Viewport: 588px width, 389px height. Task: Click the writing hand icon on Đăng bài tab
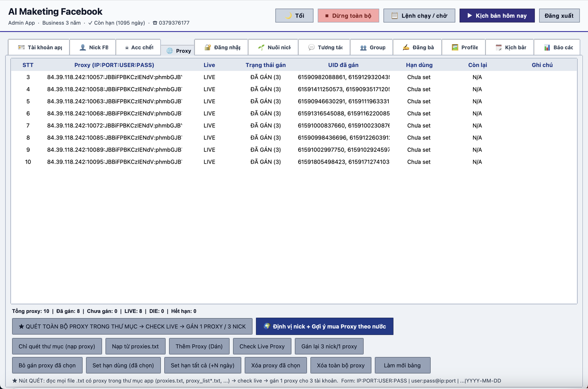(x=406, y=47)
